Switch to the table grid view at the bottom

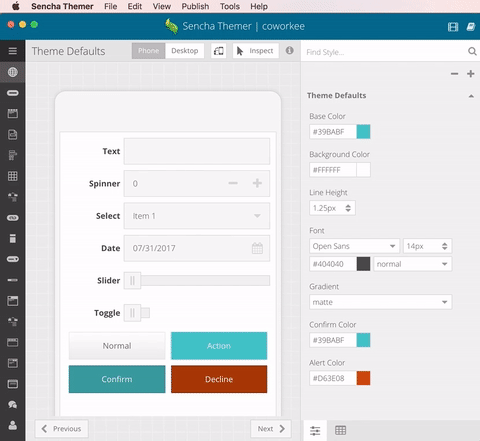point(340,430)
